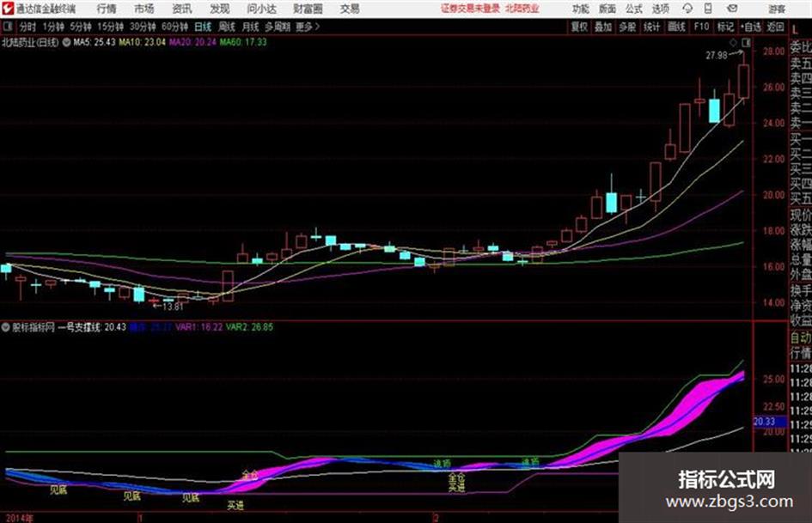Click the red 北陆药业 title link
This screenshot has height=523, width=812.
522,9
